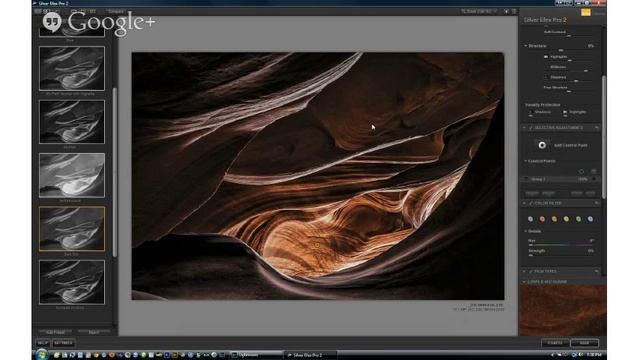Click the Structure slider
The image size is (640, 360).
coord(562,50)
